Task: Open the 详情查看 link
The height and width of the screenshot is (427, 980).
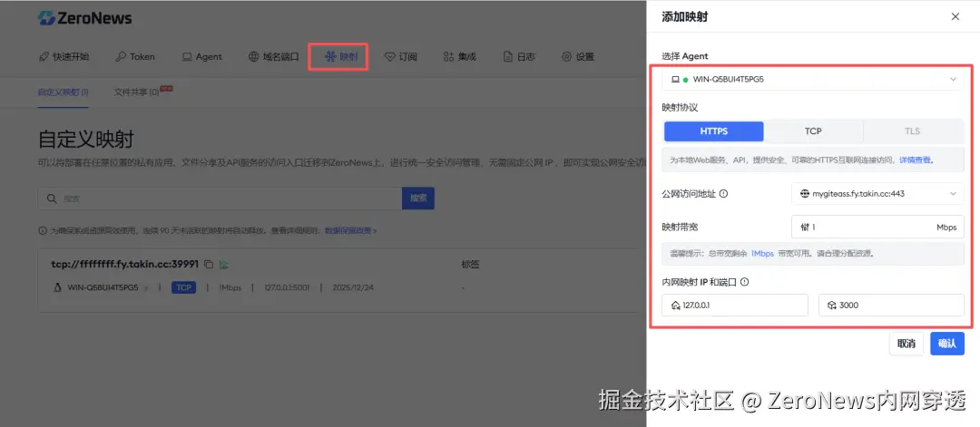Action: point(915,160)
